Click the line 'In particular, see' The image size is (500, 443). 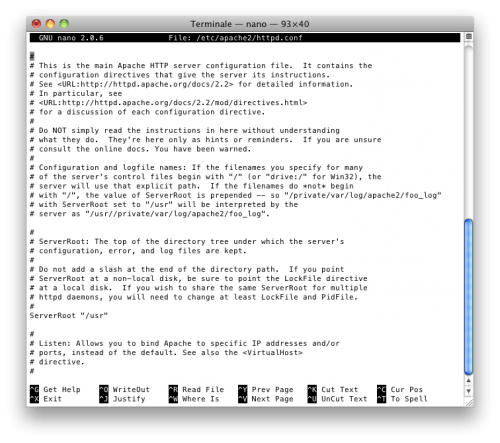[76, 93]
